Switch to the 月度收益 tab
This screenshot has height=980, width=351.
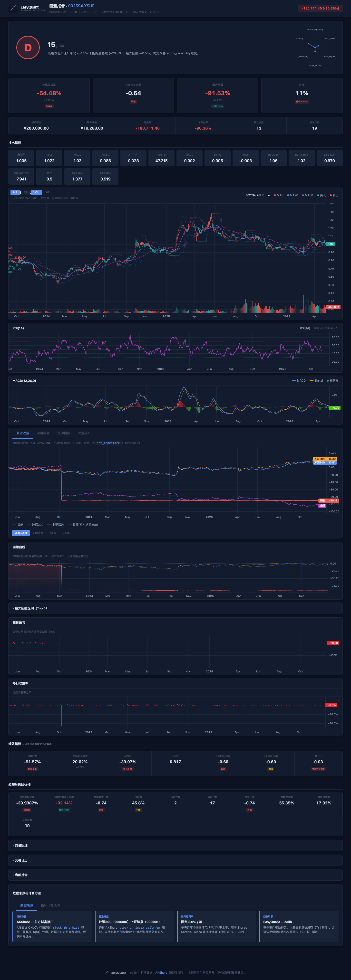pos(43,433)
